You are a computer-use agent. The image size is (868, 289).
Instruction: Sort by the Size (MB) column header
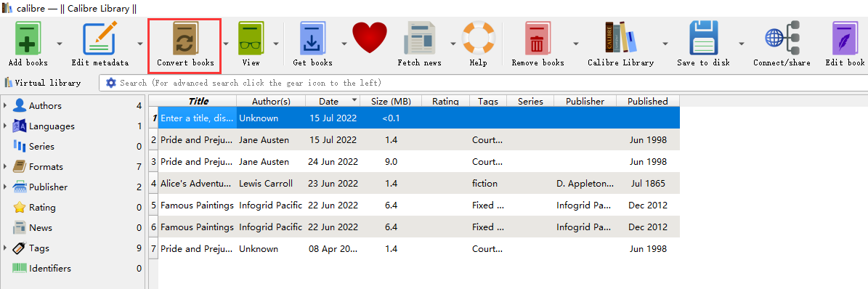[391, 102]
